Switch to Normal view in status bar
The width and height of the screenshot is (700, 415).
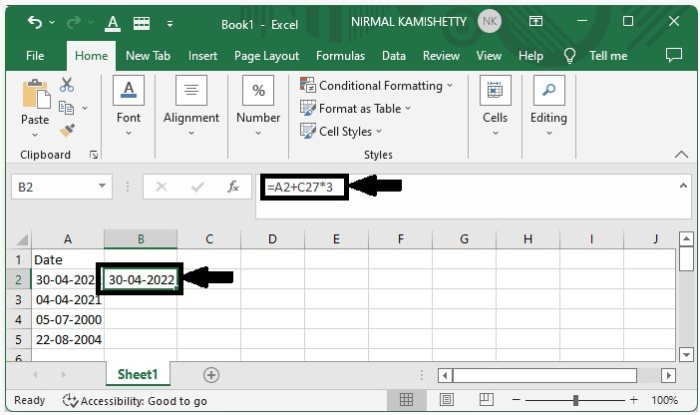point(406,400)
